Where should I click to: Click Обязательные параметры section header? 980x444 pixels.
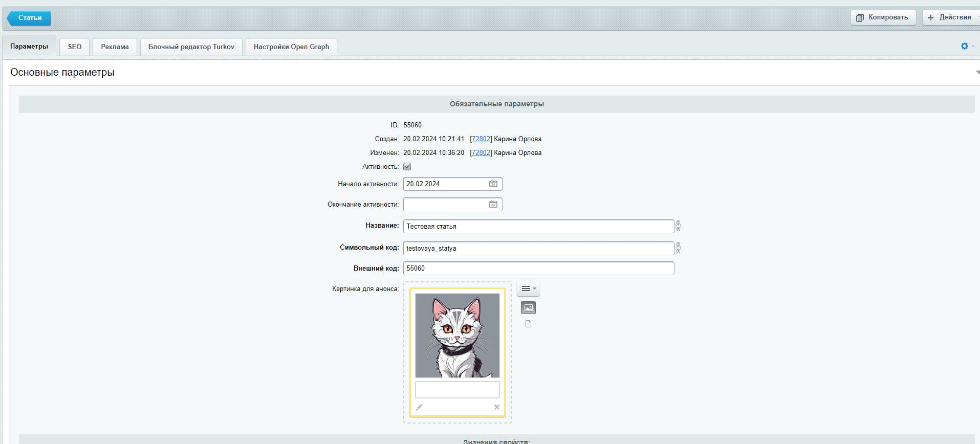[496, 104]
